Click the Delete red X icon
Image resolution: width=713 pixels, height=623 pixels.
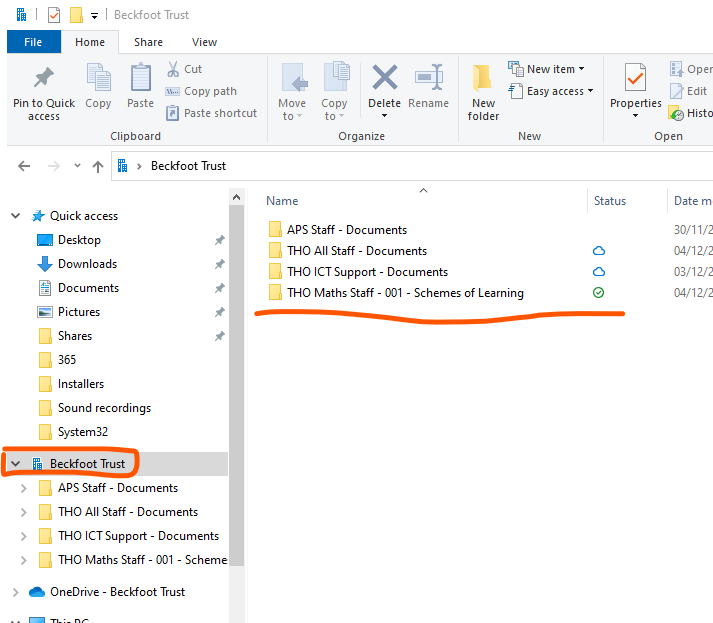pos(385,77)
